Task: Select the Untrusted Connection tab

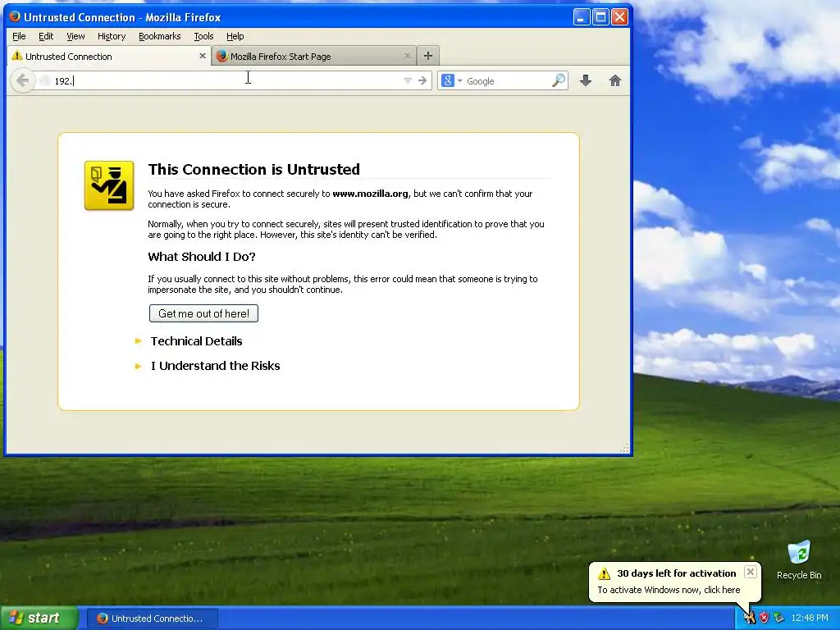Action: click(x=109, y=57)
